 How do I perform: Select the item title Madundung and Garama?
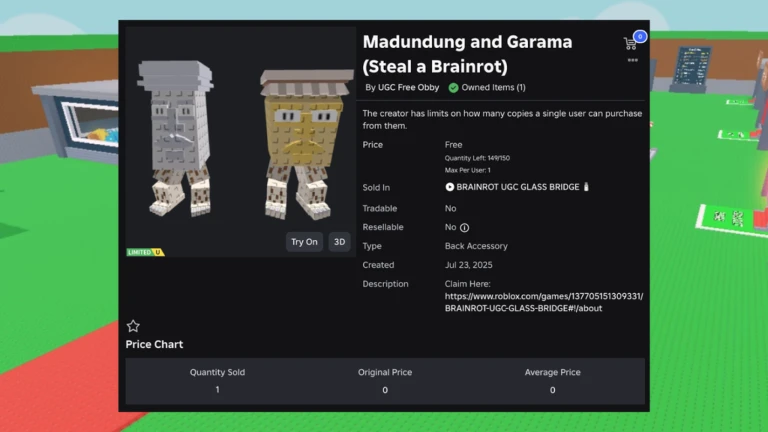click(x=467, y=54)
